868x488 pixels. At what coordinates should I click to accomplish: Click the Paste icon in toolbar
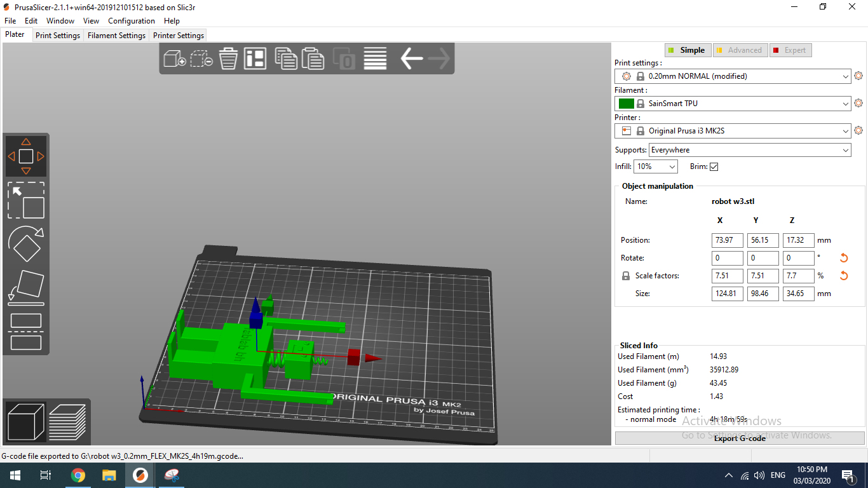(x=313, y=58)
